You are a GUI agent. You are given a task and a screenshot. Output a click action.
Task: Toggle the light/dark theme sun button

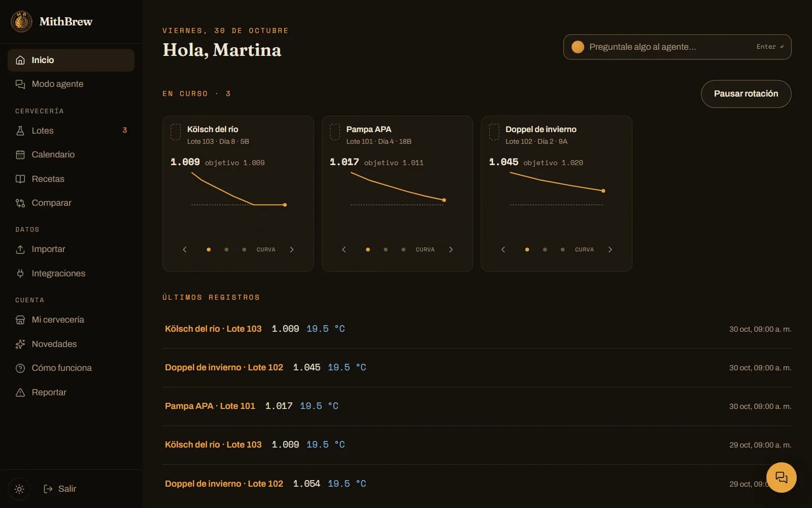click(x=19, y=489)
